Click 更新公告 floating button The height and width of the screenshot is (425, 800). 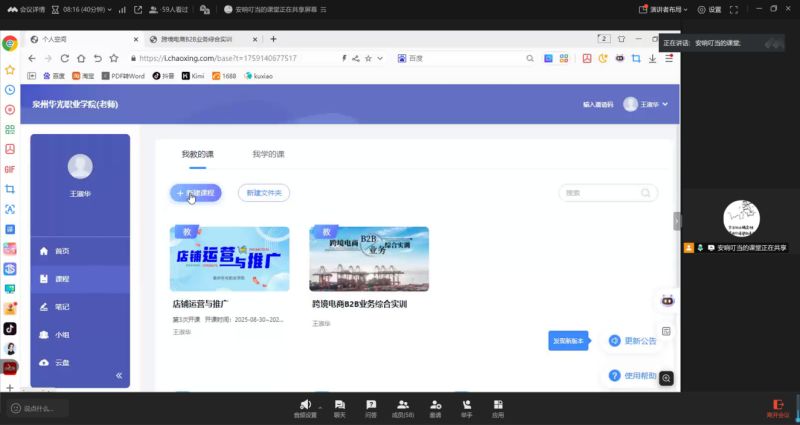point(633,341)
